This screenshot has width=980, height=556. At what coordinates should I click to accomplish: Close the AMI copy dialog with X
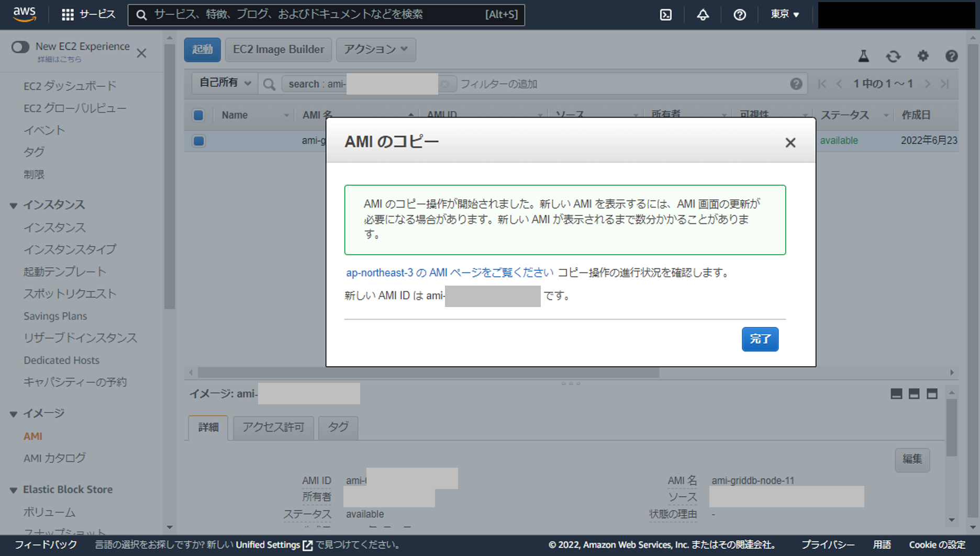[x=790, y=143]
